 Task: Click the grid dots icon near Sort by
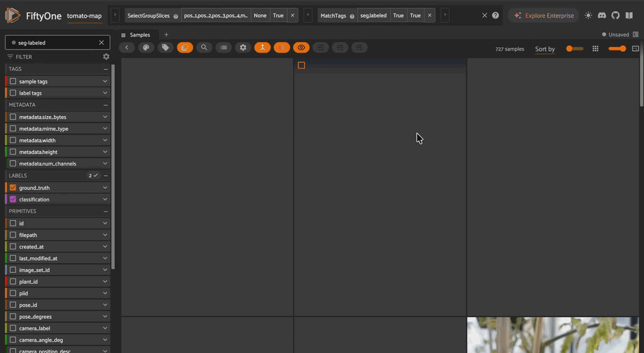tap(595, 49)
